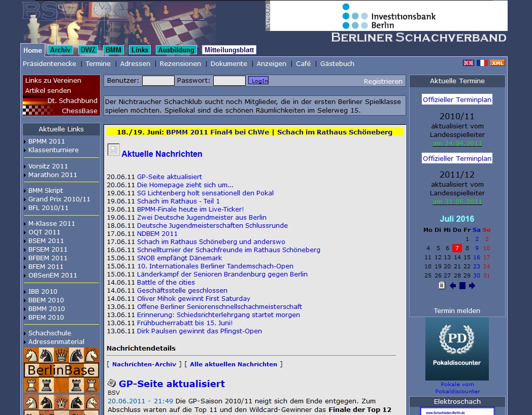Focus the Benutzer username field
The width and height of the screenshot is (532, 415).
(x=158, y=81)
